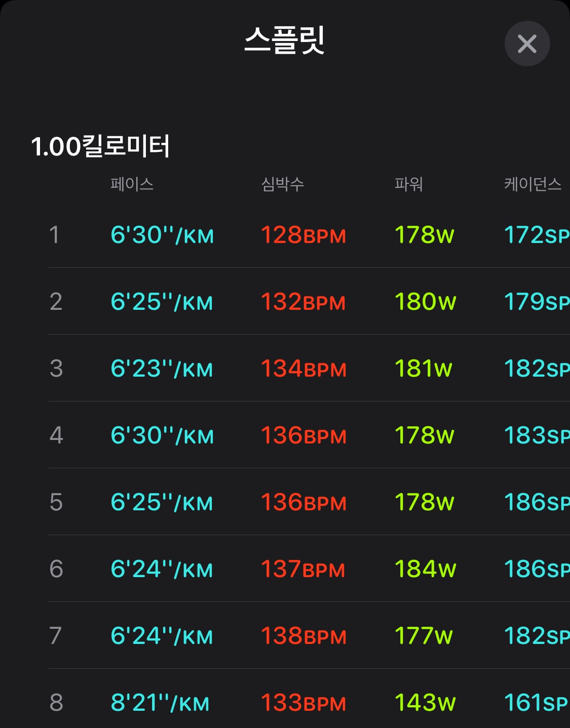The height and width of the screenshot is (728, 570).
Task: Select split 6 power 184W
Action: point(425,569)
